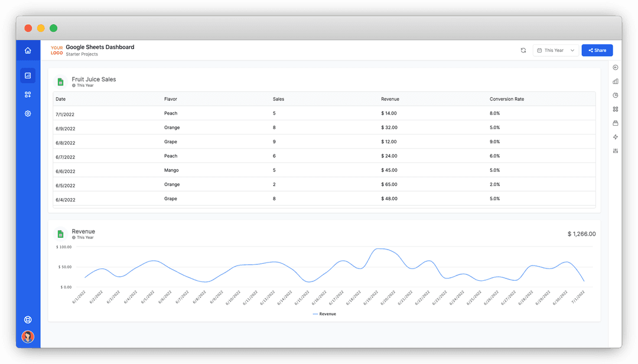Expand the This Year date range dropdown

[556, 50]
